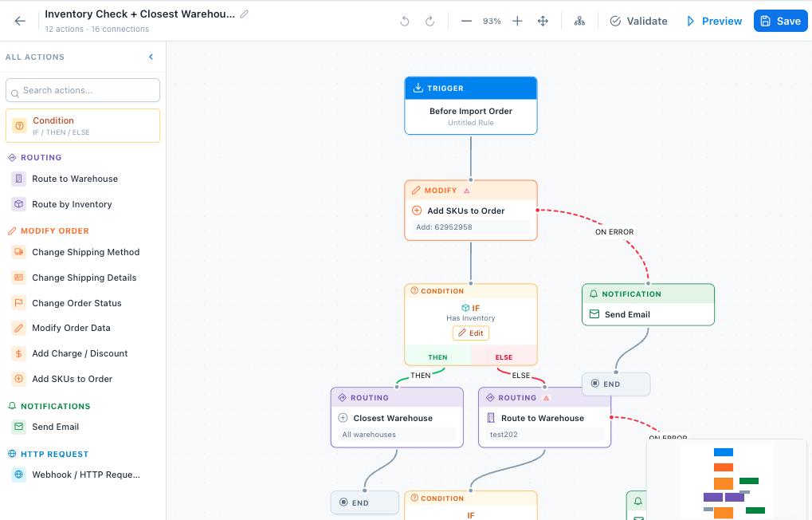Select the Add Charge / Discount icon
812x520 pixels.
(18, 353)
